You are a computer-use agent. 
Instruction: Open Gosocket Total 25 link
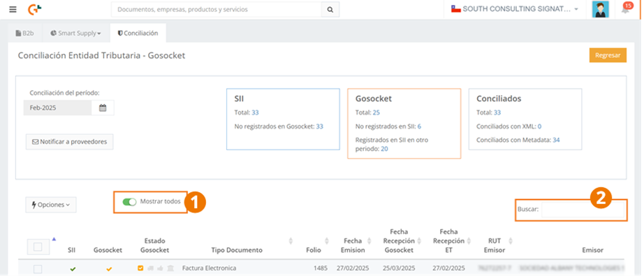click(x=376, y=112)
